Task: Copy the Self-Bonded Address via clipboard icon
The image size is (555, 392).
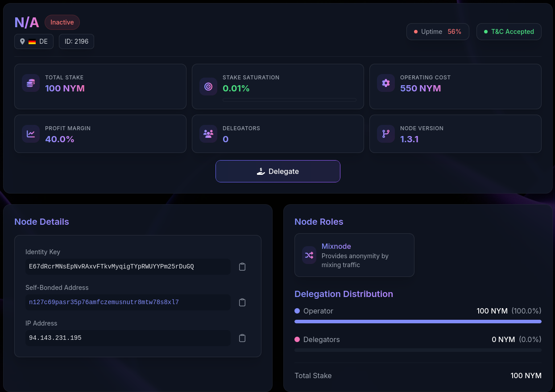Action: (x=242, y=302)
